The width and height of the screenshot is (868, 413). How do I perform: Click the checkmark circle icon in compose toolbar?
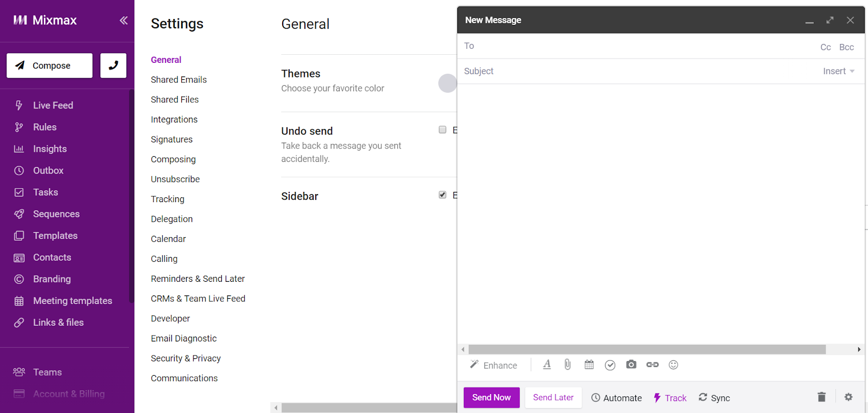coord(610,365)
